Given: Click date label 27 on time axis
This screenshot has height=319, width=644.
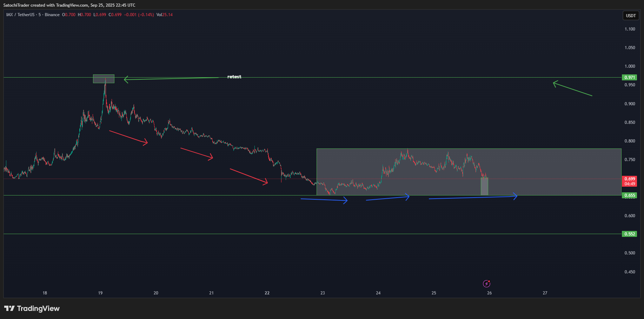Looking at the screenshot, I should coord(545,293).
